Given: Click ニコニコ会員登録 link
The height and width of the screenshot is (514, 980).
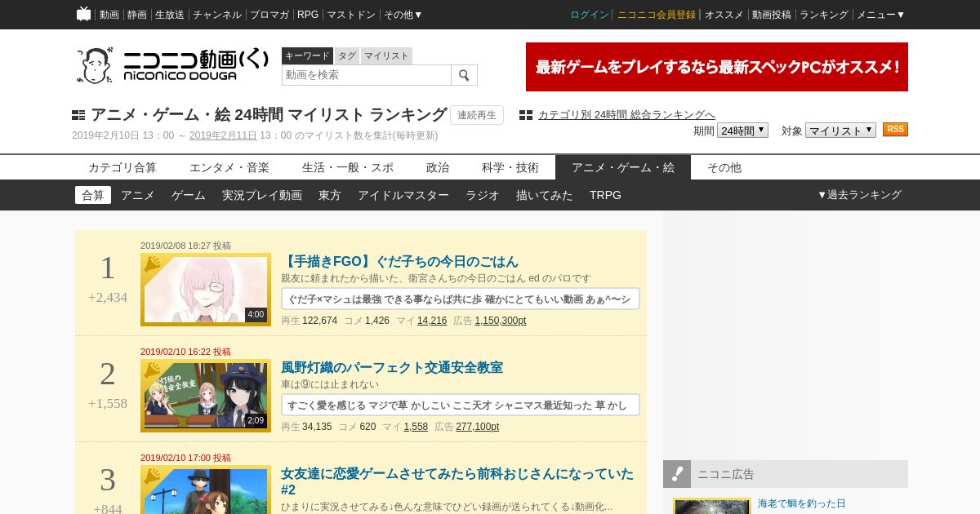Looking at the screenshot, I should [657, 15].
